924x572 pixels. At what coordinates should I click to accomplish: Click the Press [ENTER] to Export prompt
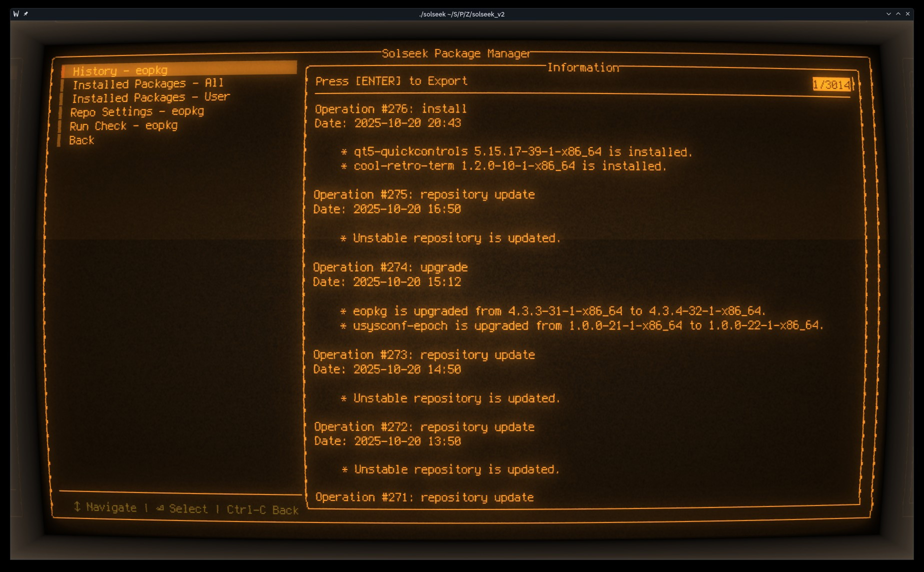point(391,81)
